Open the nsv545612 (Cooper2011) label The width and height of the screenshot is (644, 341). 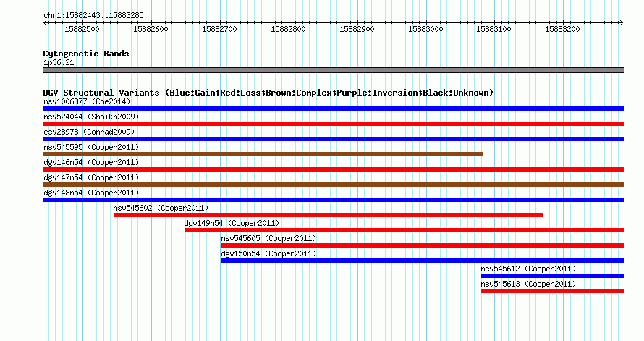click(529, 269)
